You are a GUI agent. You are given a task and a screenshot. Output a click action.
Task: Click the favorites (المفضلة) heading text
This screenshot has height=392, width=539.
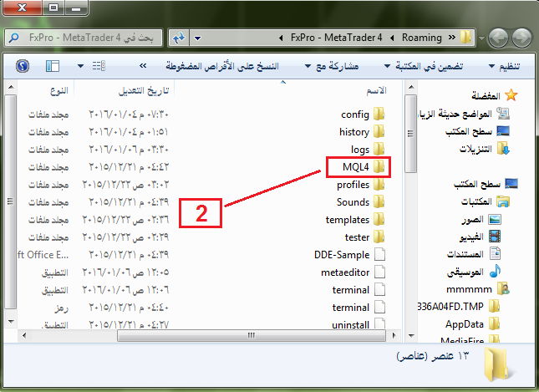click(x=486, y=95)
